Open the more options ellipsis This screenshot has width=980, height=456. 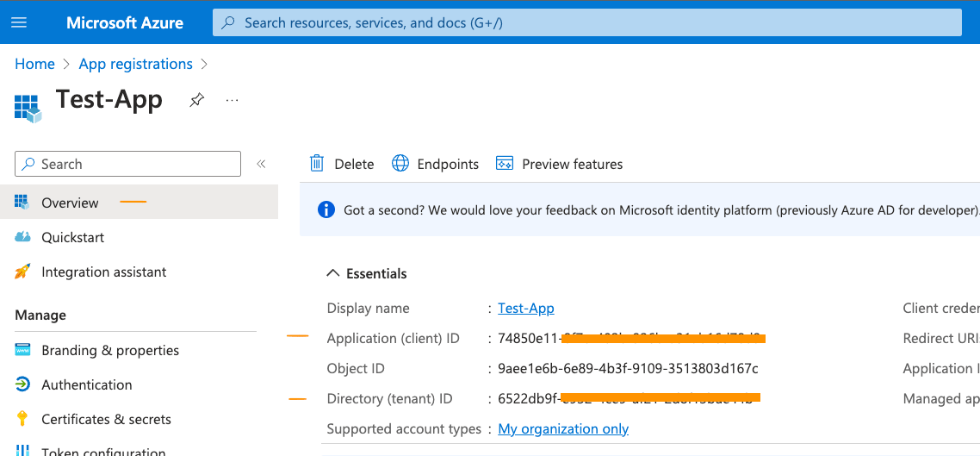[x=232, y=99]
